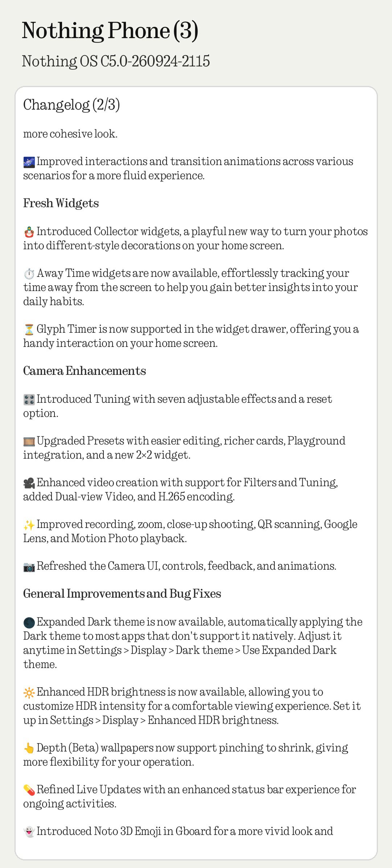Click the dark moon emoji beside Expanded Dark theme

pyautogui.click(x=29, y=622)
